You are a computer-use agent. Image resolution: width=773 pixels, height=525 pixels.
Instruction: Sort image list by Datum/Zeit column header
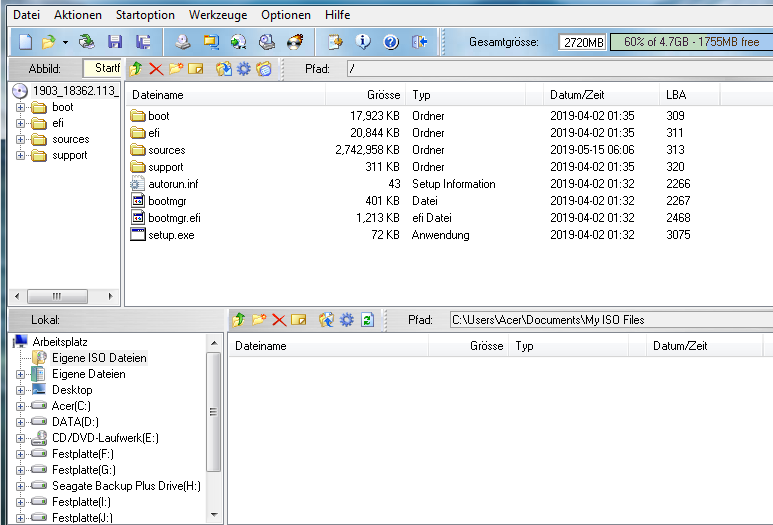click(x=601, y=95)
